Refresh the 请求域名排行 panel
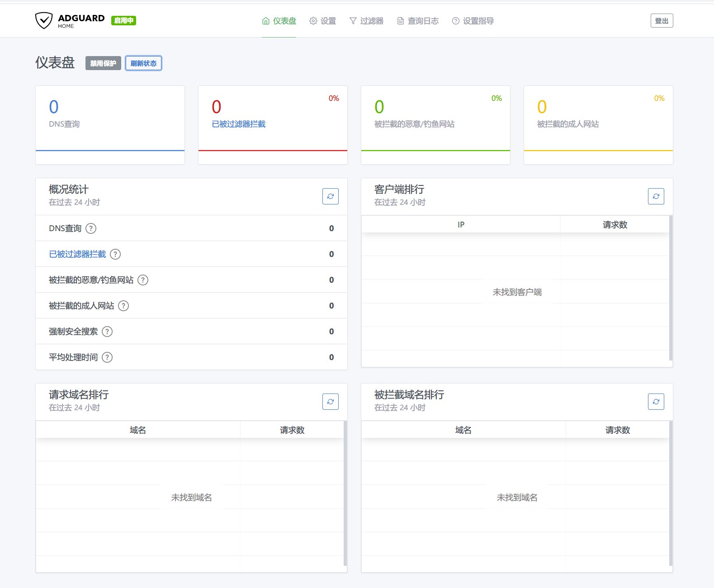714x588 pixels. (330, 402)
